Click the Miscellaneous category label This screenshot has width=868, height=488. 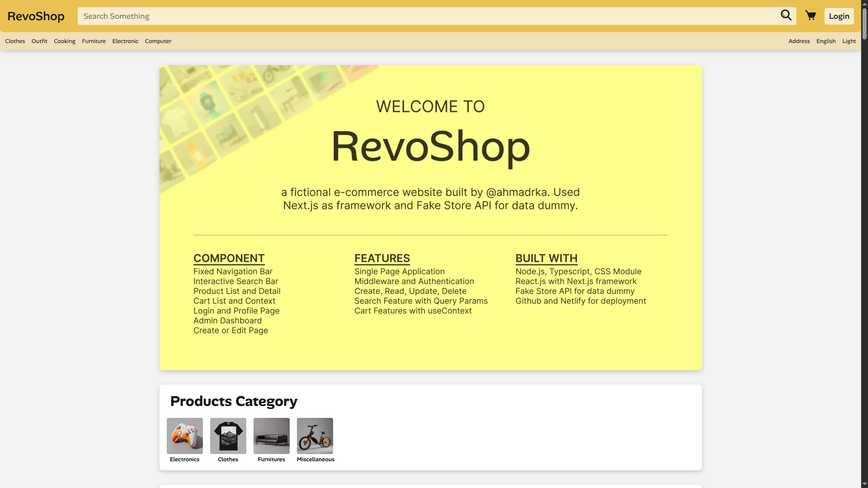(316, 459)
